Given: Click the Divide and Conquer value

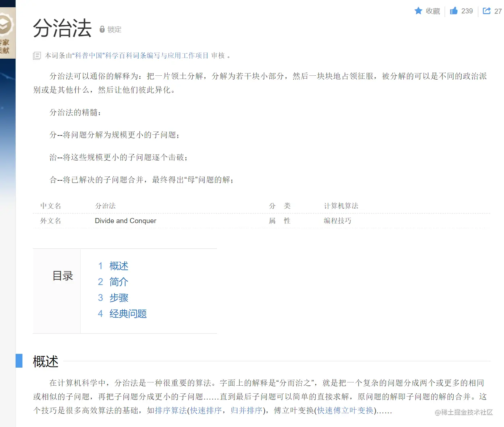Looking at the screenshot, I should 126,221.
